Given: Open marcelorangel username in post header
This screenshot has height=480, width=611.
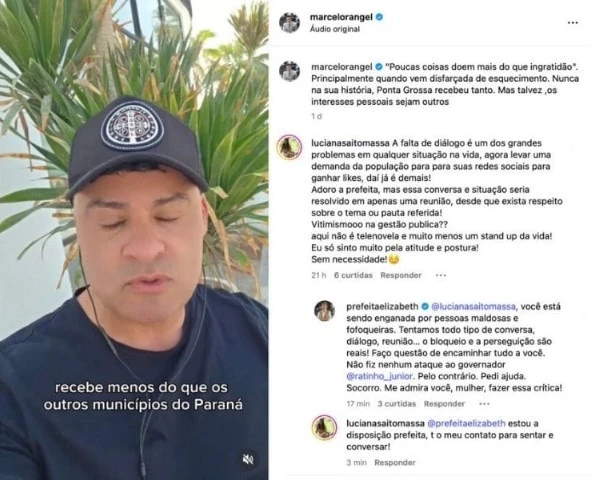Looking at the screenshot, I should [341, 17].
